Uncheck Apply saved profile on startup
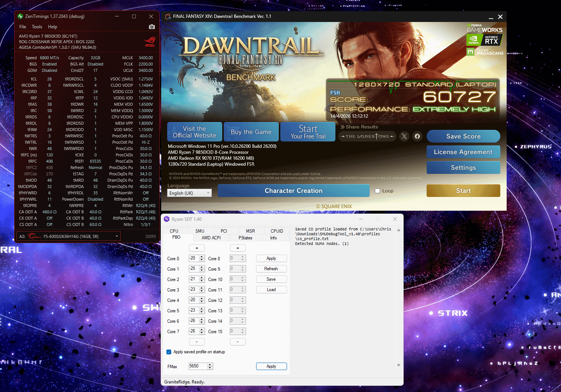This screenshot has width=561, height=392. [x=169, y=352]
